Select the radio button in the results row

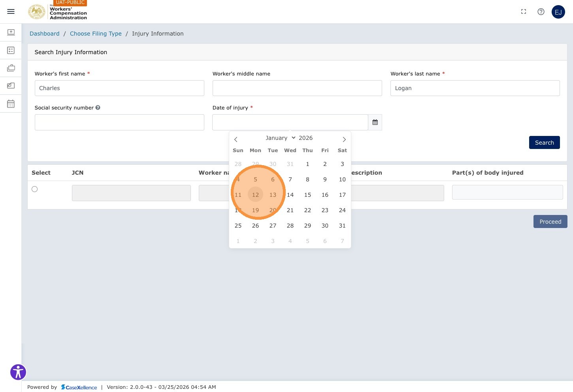(35, 189)
